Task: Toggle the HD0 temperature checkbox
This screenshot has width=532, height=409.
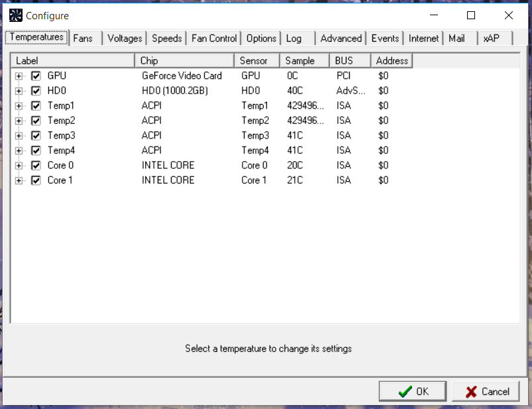Action: tap(36, 91)
